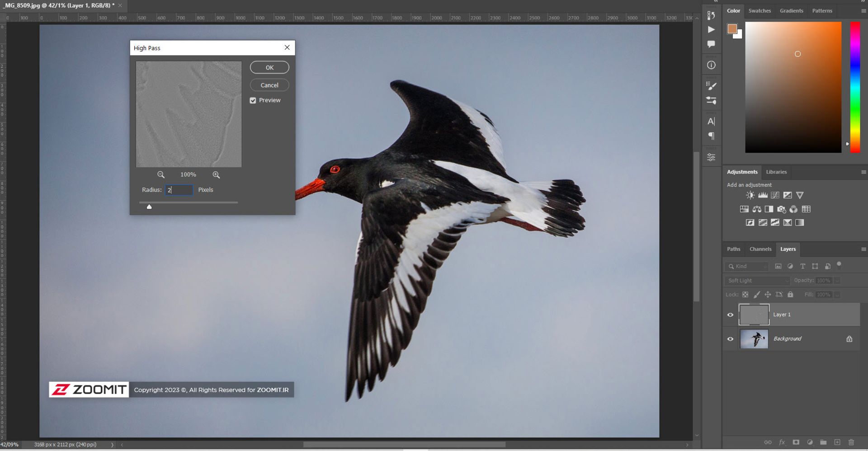This screenshot has height=451, width=868.
Task: Open the Paragraph panel icon
Action: point(711,136)
